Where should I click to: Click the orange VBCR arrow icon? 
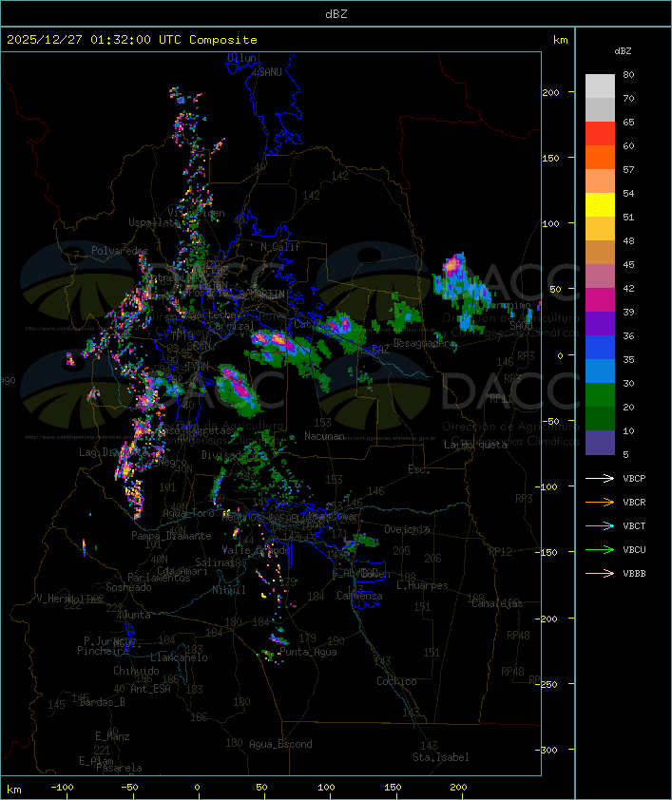click(x=600, y=502)
